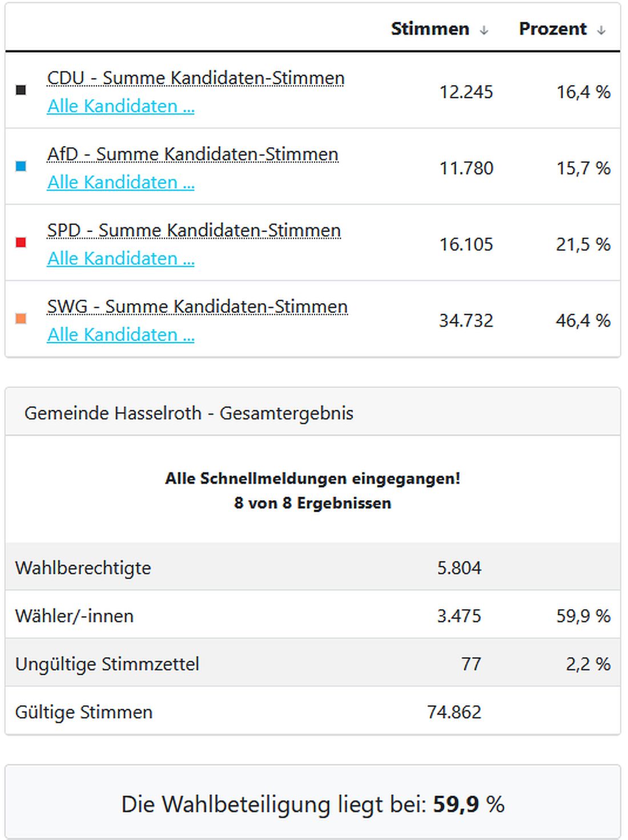Open Alle Kandidaten for CDU
Screen dimensions: 628x840
click(120, 106)
